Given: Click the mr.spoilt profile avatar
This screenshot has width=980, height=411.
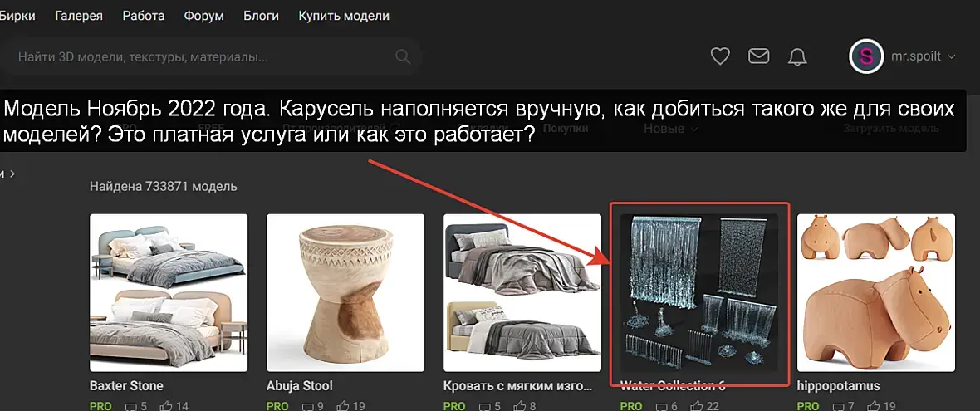Looking at the screenshot, I should coord(866,56).
